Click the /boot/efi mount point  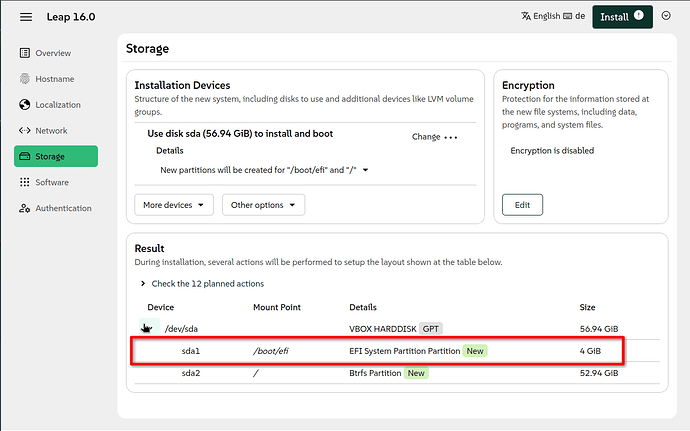[271, 351]
